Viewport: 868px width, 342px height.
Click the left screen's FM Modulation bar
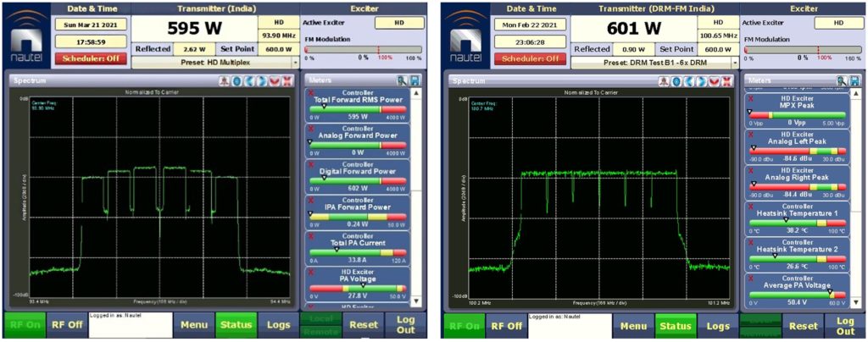pyautogui.click(x=362, y=49)
